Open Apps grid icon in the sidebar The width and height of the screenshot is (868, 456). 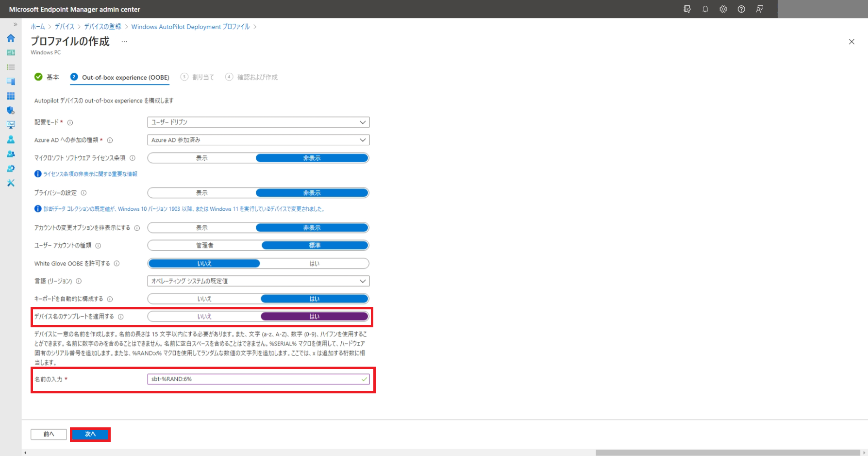click(11, 96)
